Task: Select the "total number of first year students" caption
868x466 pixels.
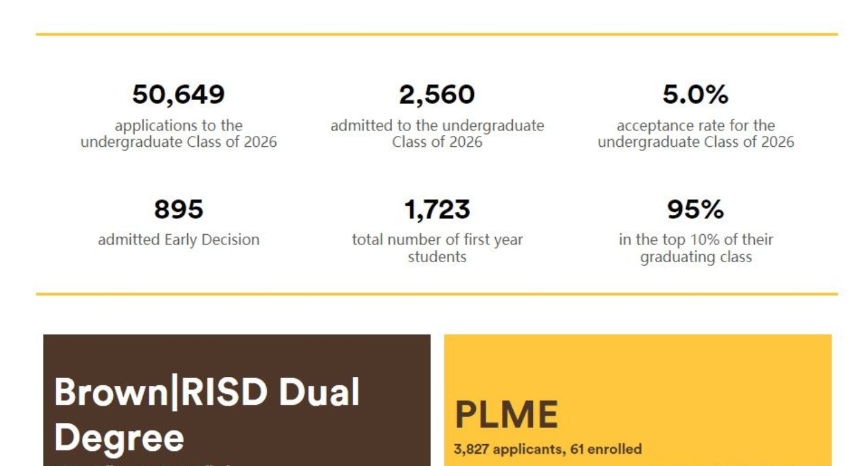Action: (436, 248)
